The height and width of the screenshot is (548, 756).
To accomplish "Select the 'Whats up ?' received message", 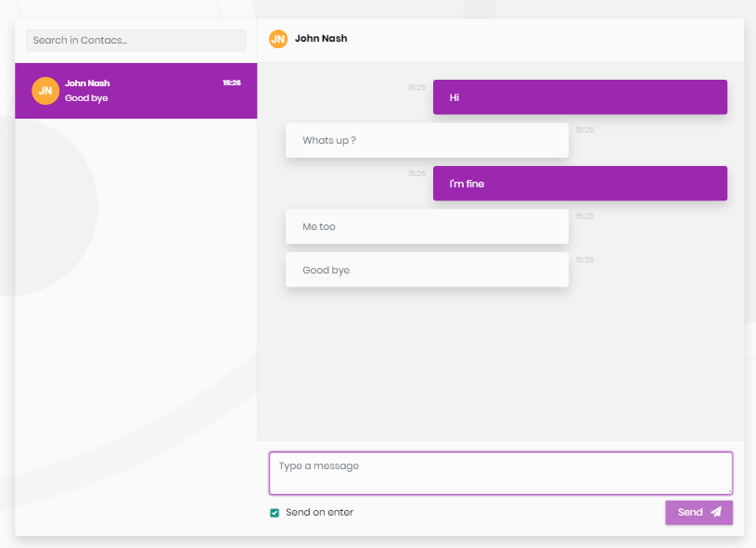I will point(428,140).
